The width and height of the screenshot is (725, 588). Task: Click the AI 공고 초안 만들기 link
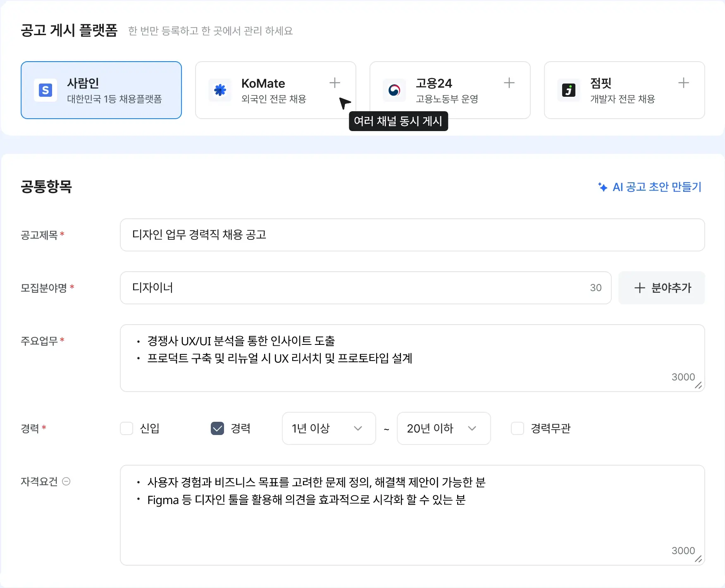point(650,187)
